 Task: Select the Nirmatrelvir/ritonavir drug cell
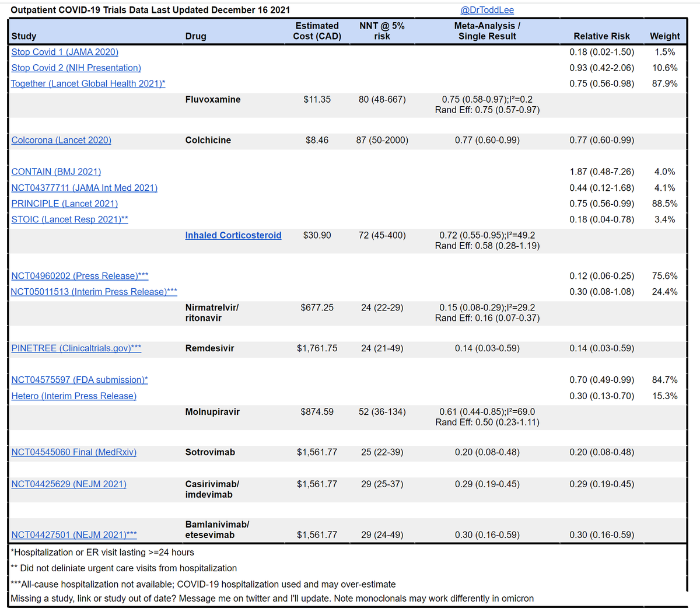tap(212, 313)
